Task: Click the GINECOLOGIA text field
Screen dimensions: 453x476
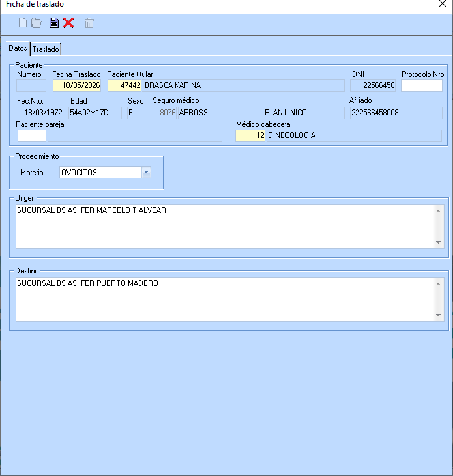Action: click(354, 135)
